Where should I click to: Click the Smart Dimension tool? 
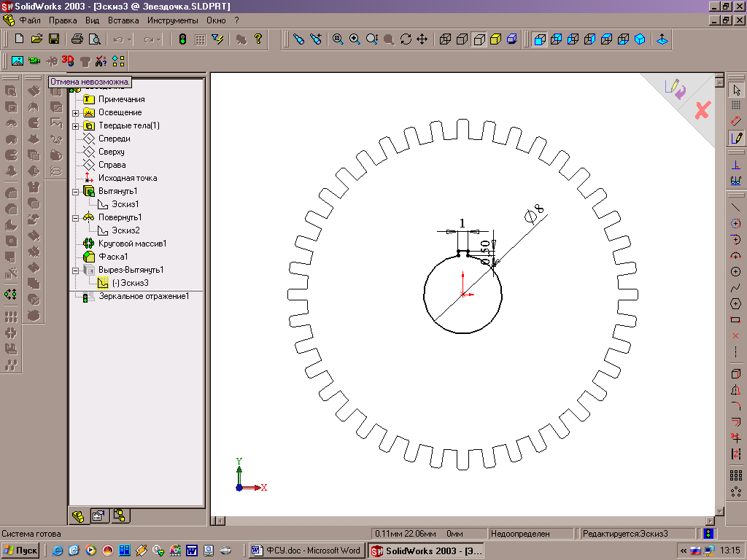(x=736, y=122)
